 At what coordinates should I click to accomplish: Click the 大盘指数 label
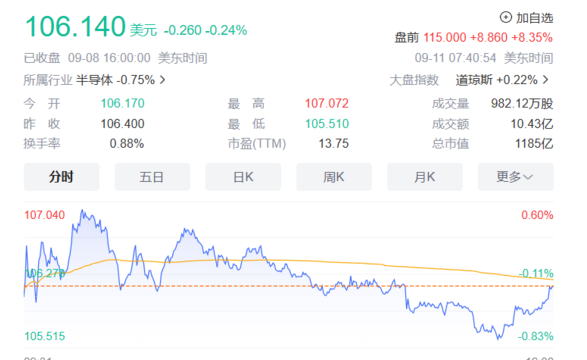(x=414, y=80)
